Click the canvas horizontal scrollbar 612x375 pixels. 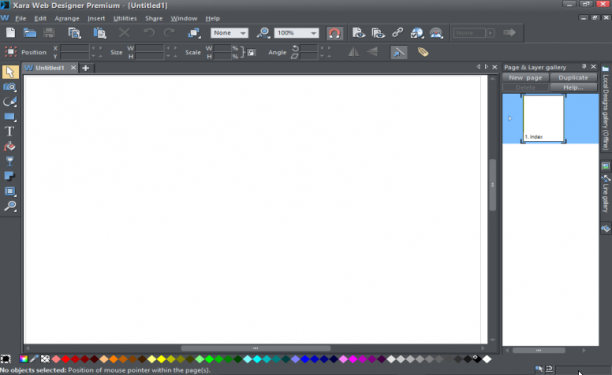(x=256, y=348)
